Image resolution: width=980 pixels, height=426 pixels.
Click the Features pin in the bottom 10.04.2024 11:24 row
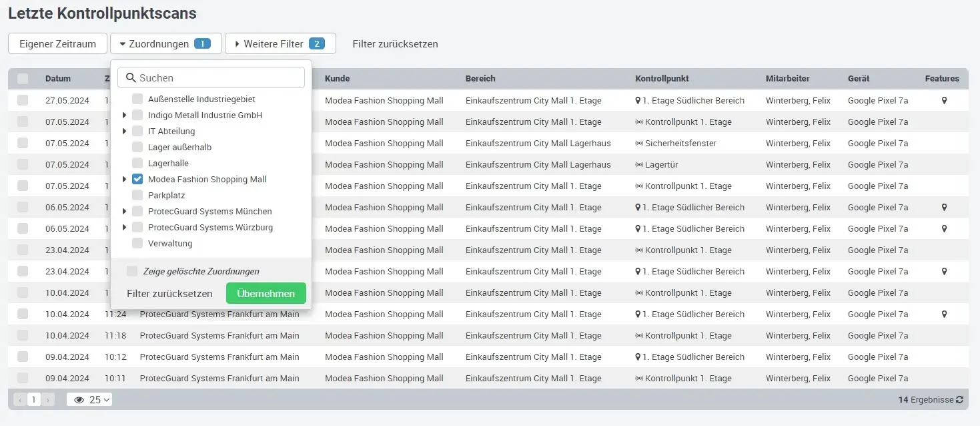(x=944, y=314)
